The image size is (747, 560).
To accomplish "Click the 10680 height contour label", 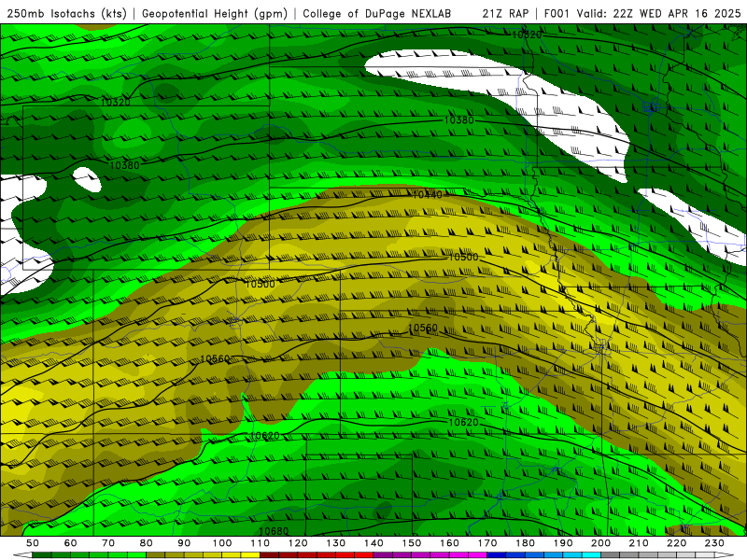I will point(274,530).
